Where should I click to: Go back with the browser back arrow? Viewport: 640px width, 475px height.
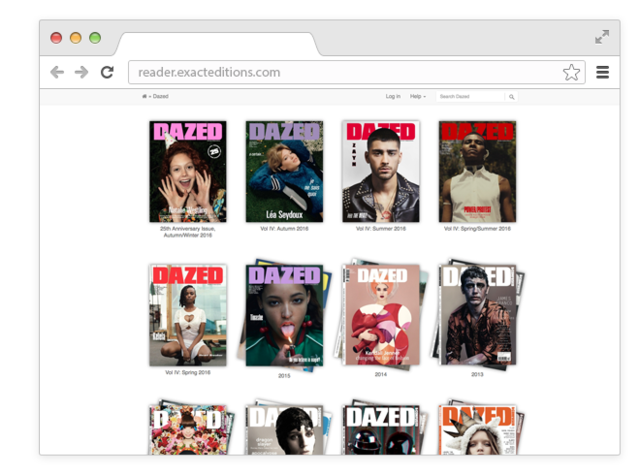(x=57, y=72)
